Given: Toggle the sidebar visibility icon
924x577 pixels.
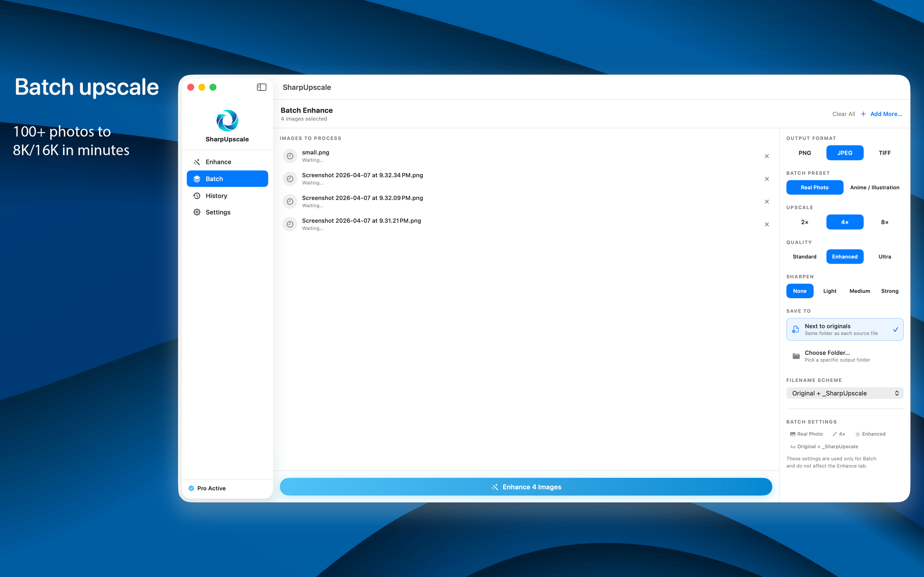Looking at the screenshot, I should coord(261,87).
